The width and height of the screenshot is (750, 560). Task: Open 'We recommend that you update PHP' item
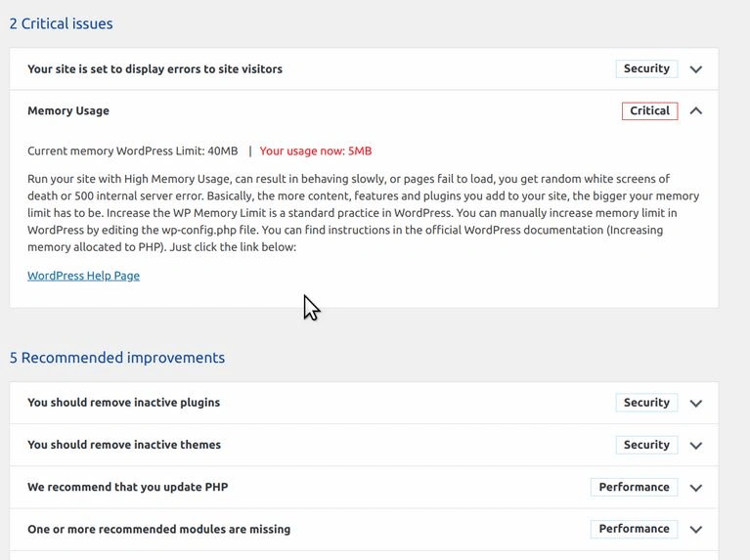click(127, 487)
